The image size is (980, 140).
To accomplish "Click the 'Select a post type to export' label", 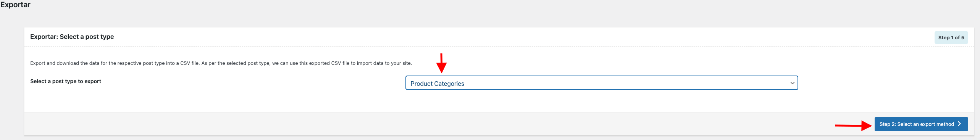I will pyautogui.click(x=66, y=81).
